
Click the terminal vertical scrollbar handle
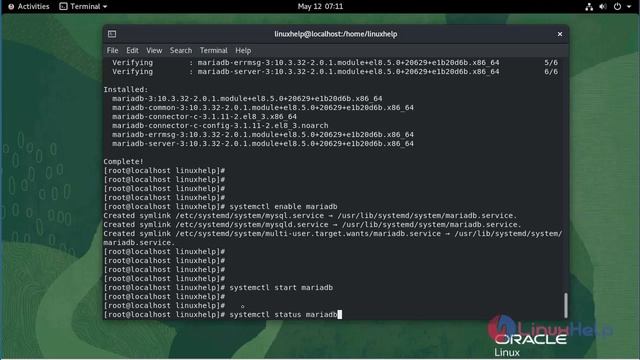565,305
